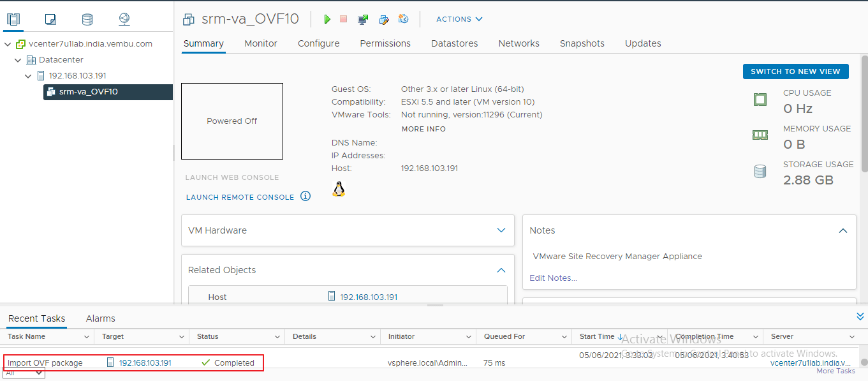Click host icon in task Target cell
This screenshot has width=868, height=381.
pyautogui.click(x=110, y=362)
